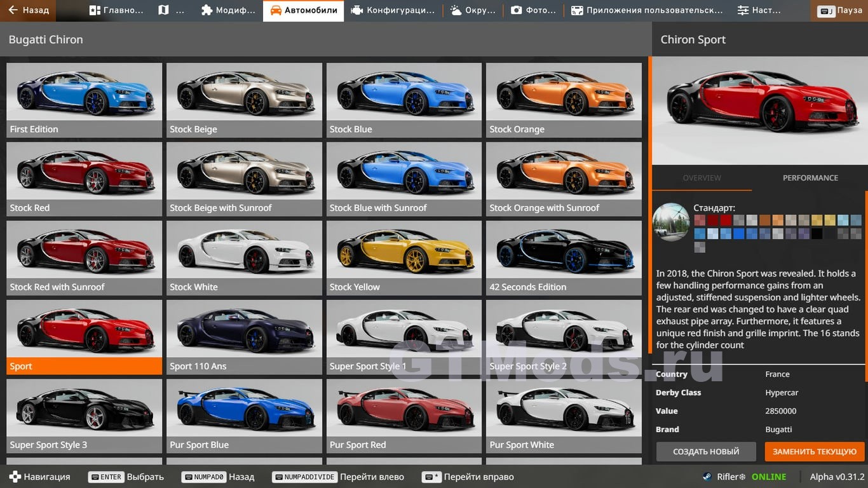
Task: Open the map icon tab
Action: point(172,11)
